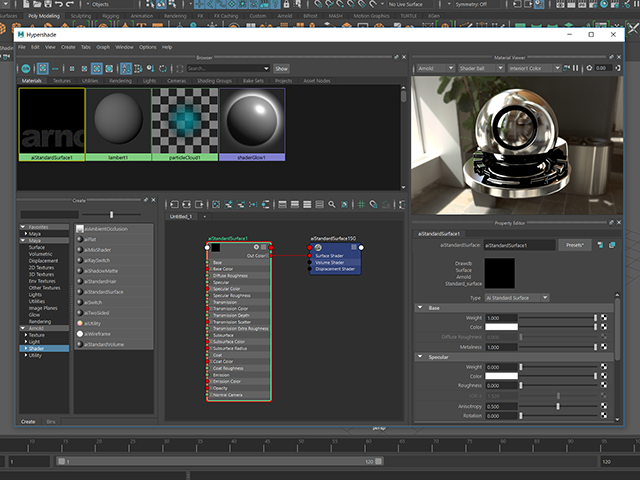Select the aiStandardSurface1 material swatch

point(52,124)
